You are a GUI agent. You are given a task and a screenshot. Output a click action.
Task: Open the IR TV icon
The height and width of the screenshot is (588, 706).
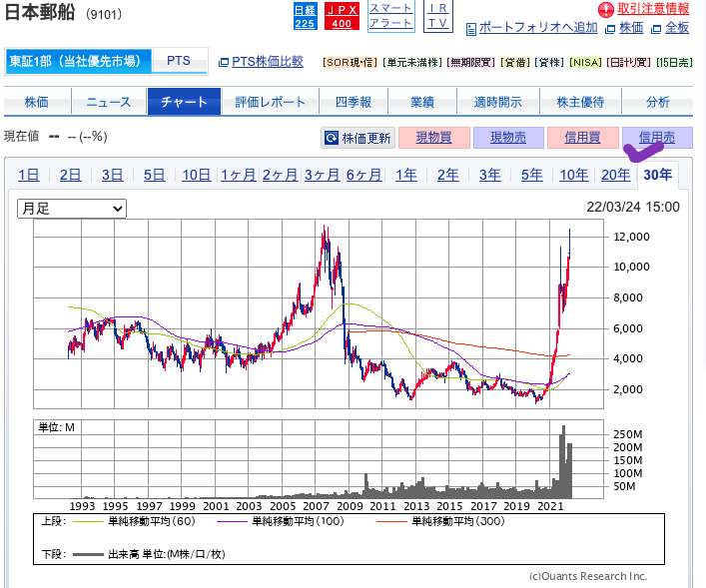point(437,16)
